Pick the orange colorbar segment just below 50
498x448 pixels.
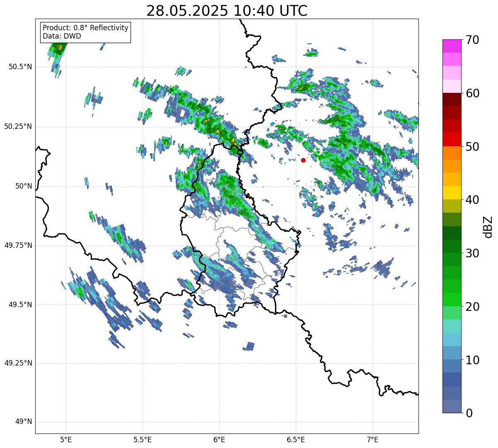(x=452, y=153)
